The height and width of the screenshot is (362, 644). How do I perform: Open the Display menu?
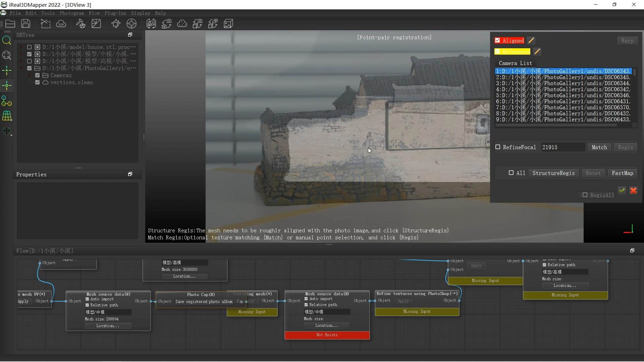pyautogui.click(x=141, y=13)
